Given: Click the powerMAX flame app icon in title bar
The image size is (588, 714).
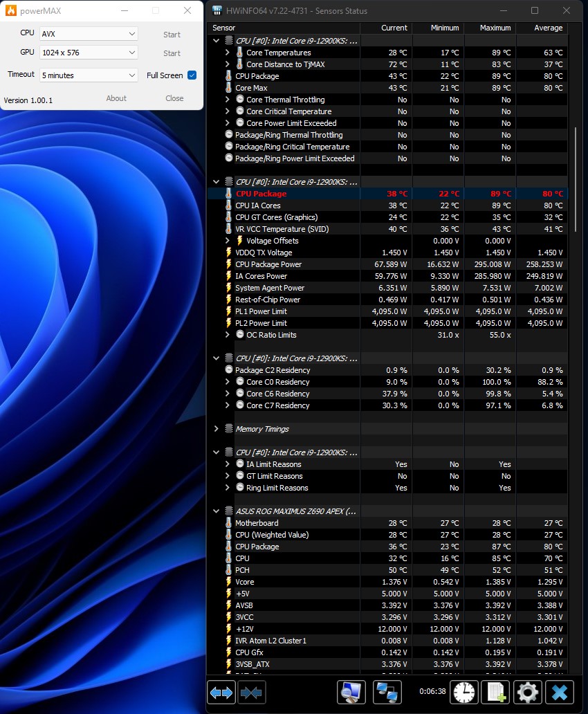Looking at the screenshot, I should coord(11,10).
